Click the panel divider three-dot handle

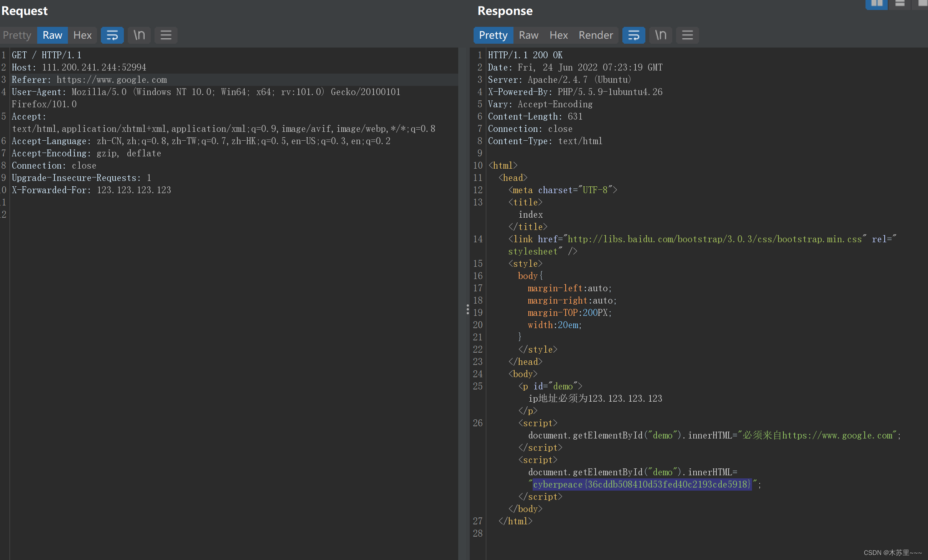[x=467, y=309]
